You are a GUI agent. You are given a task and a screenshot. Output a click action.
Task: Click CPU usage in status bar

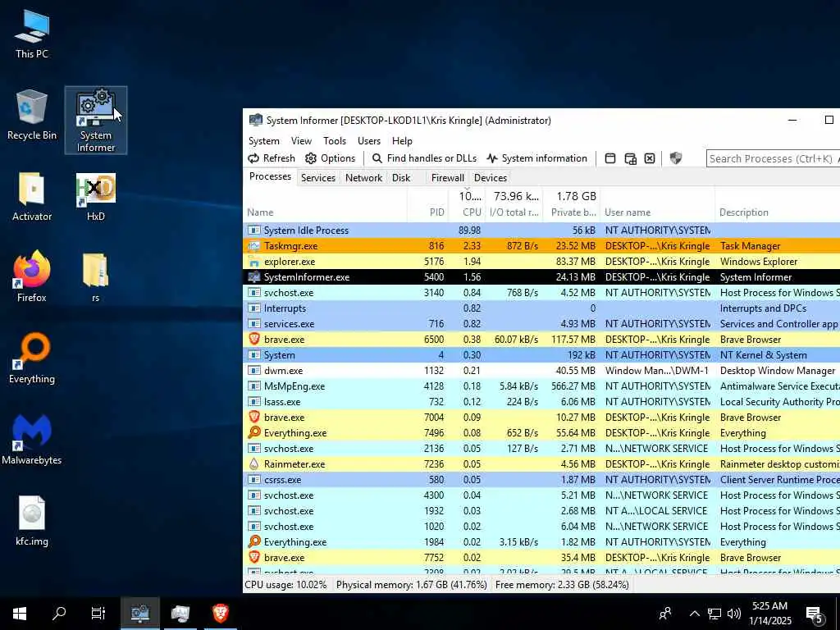pyautogui.click(x=285, y=584)
